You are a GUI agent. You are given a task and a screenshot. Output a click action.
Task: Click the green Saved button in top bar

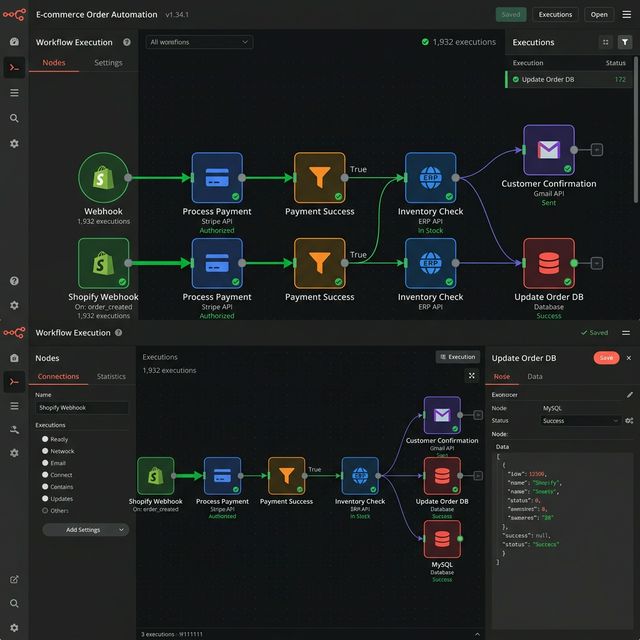coord(511,15)
